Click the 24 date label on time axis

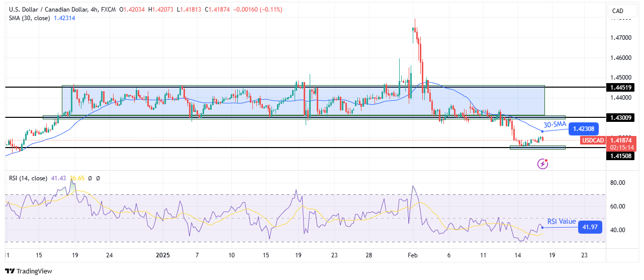point(110,255)
